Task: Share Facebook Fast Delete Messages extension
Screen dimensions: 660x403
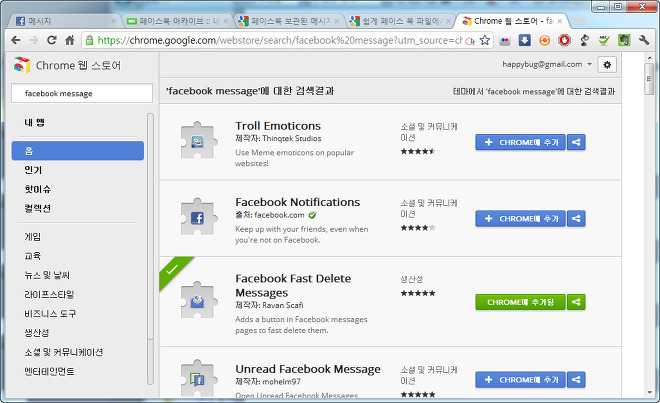Action: 576,302
